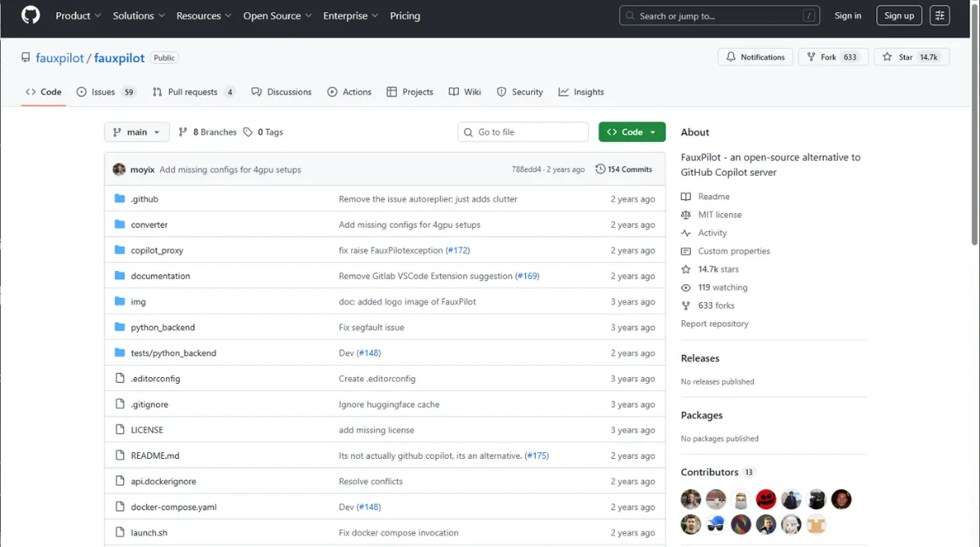The width and height of the screenshot is (980, 547).
Task: Fork the fauxpilot repository
Action: point(832,57)
